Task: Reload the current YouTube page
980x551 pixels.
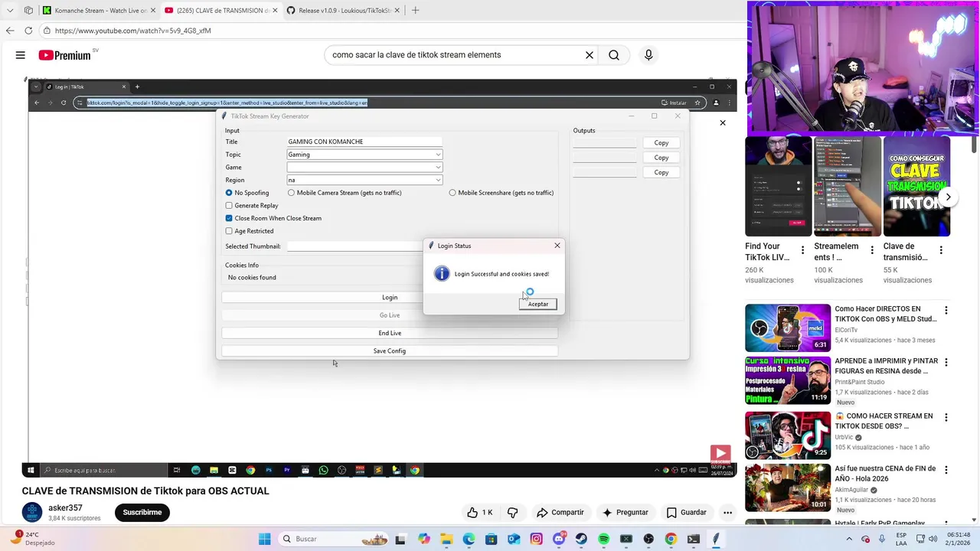Action: click(28, 31)
